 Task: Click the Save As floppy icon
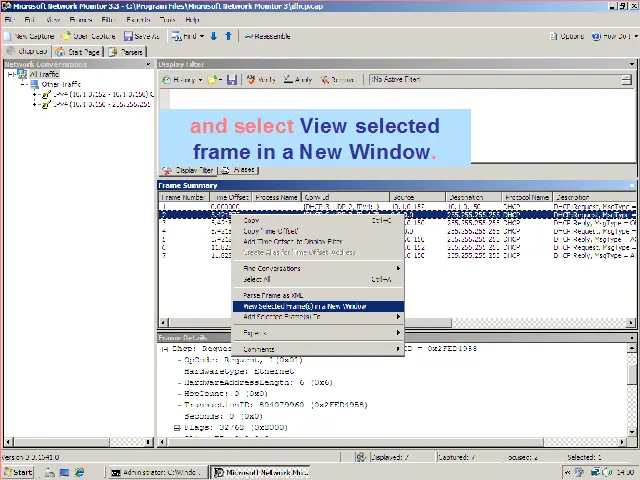pyautogui.click(x=128, y=36)
